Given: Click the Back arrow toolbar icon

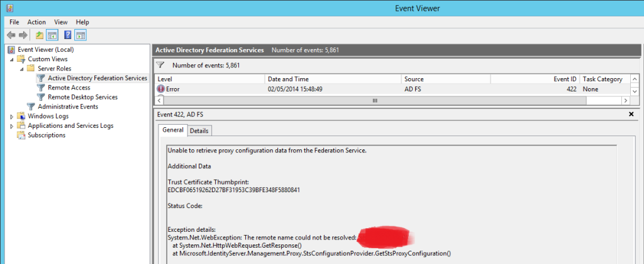Looking at the screenshot, I should point(11,35).
